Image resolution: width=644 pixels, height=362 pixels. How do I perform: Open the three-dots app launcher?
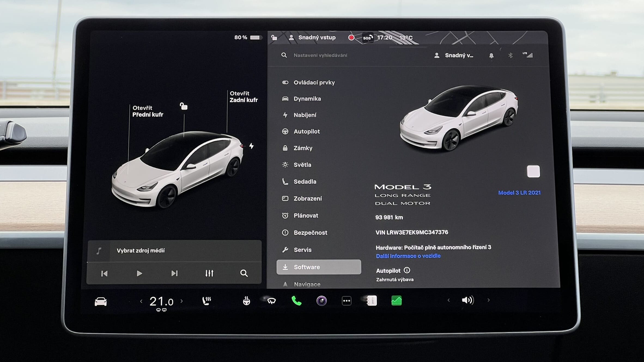point(347,301)
